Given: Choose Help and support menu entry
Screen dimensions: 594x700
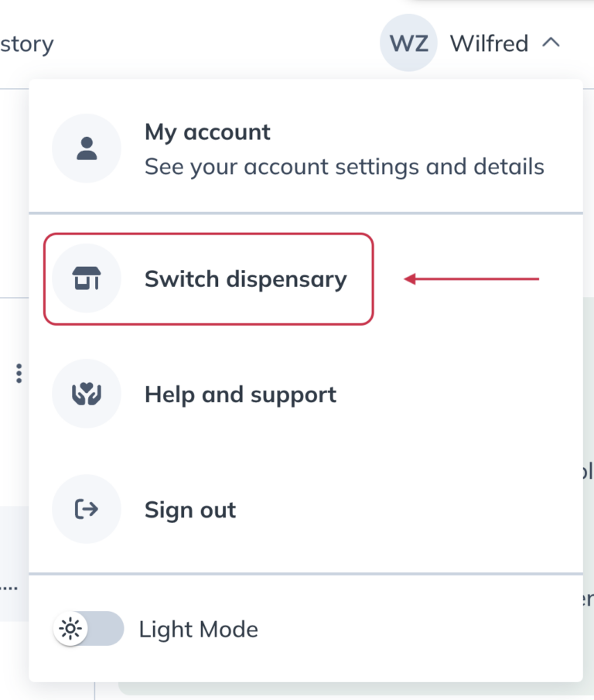Looking at the screenshot, I should pos(240,394).
